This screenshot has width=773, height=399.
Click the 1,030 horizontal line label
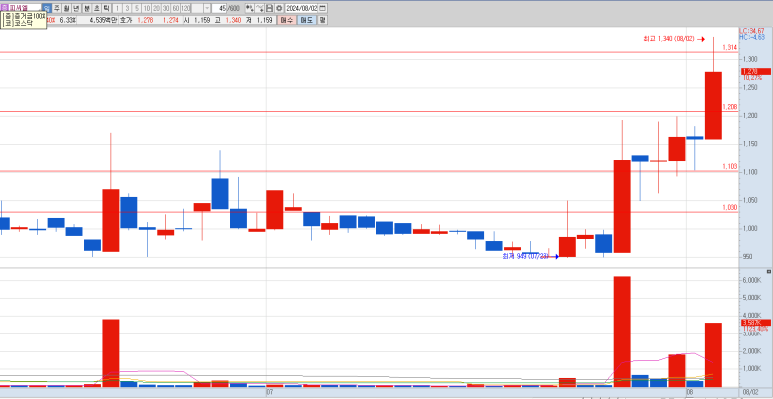pos(730,208)
